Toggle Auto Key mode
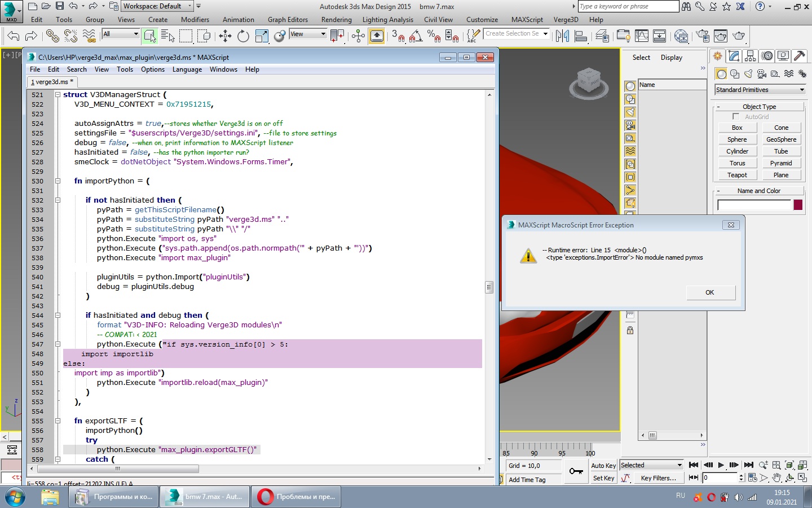The width and height of the screenshot is (812, 508). click(x=603, y=466)
